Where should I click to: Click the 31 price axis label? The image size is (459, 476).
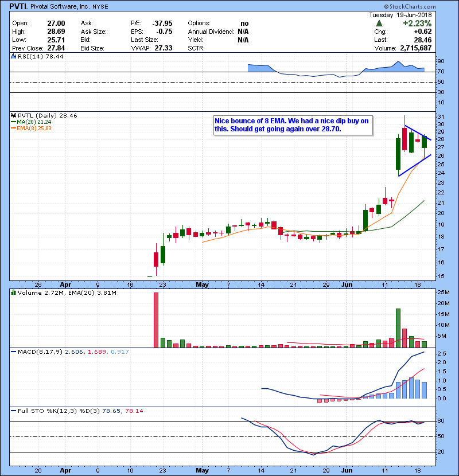pos(441,116)
